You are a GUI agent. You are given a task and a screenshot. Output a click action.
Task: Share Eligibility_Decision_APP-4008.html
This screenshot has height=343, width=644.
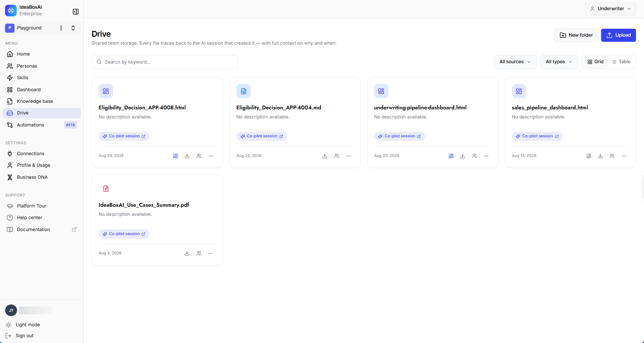199,156
